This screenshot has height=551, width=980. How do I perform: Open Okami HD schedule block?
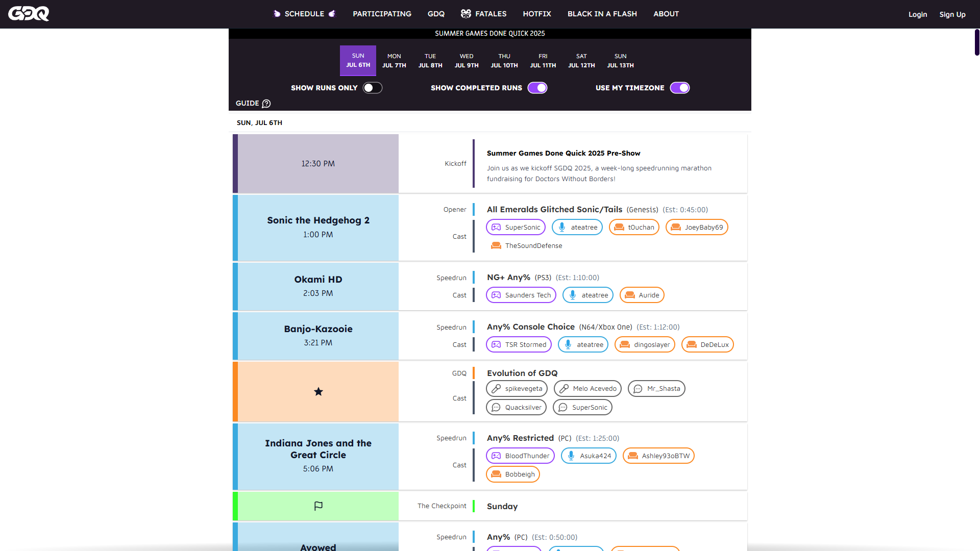(315, 286)
